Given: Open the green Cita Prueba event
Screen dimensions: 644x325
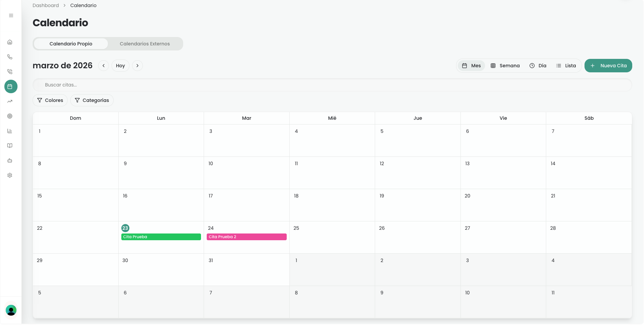Looking at the screenshot, I should click(161, 237).
